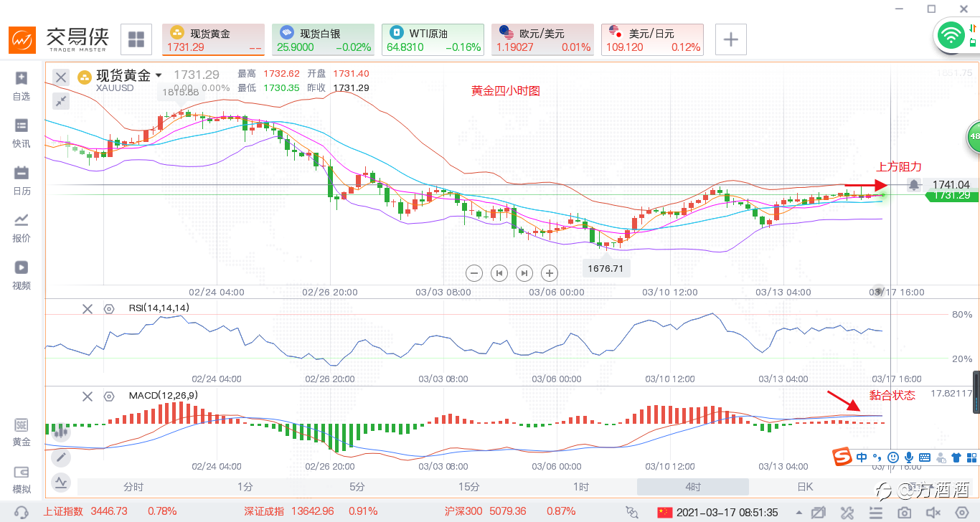
Task: Open the 自选 watchlist sidebar icon
Action: click(22, 85)
